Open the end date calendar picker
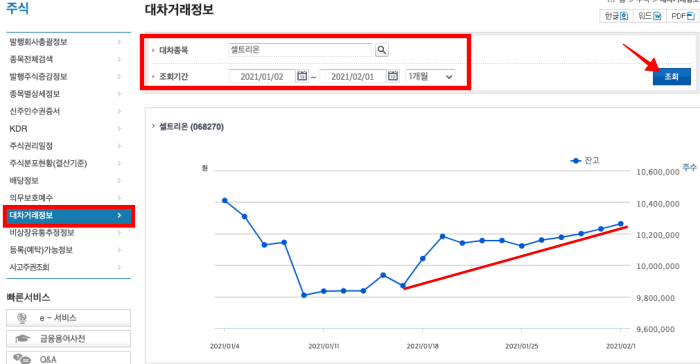700x364 pixels. pyautogui.click(x=393, y=76)
